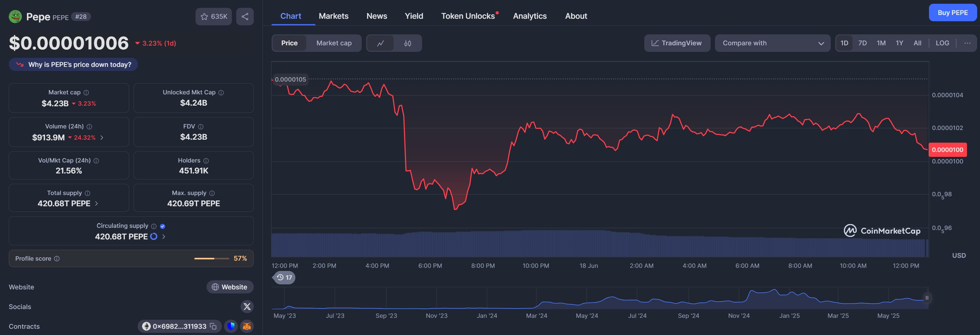Image resolution: width=980 pixels, height=335 pixels.
Task: Set chart range to 7D
Action: (862, 43)
